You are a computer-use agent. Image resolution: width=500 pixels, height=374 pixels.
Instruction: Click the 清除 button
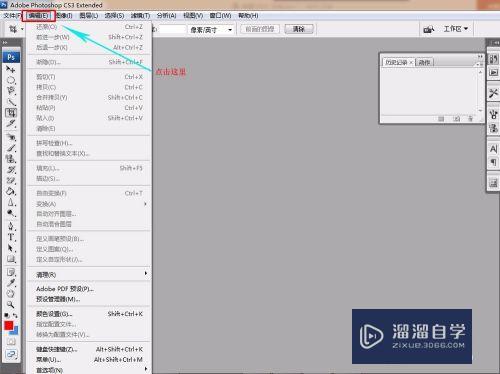click(299, 29)
